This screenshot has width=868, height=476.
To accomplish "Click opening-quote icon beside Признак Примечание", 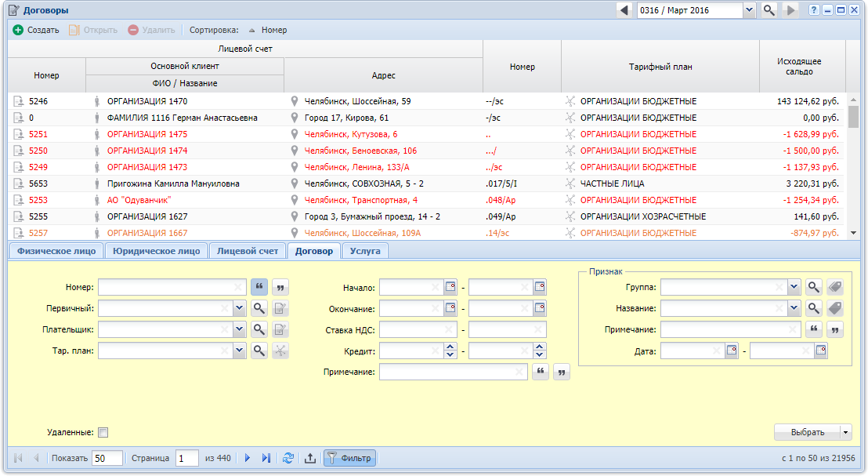I will point(814,329).
